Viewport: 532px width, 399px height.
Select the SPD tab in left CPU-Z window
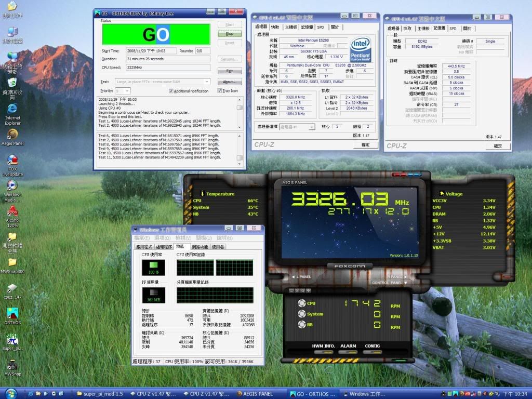(320, 27)
